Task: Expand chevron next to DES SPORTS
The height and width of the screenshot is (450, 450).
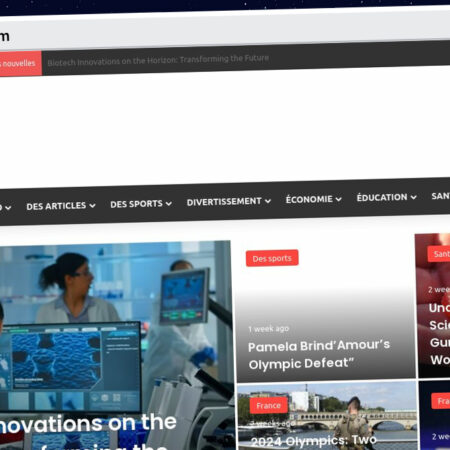Action: click(169, 203)
